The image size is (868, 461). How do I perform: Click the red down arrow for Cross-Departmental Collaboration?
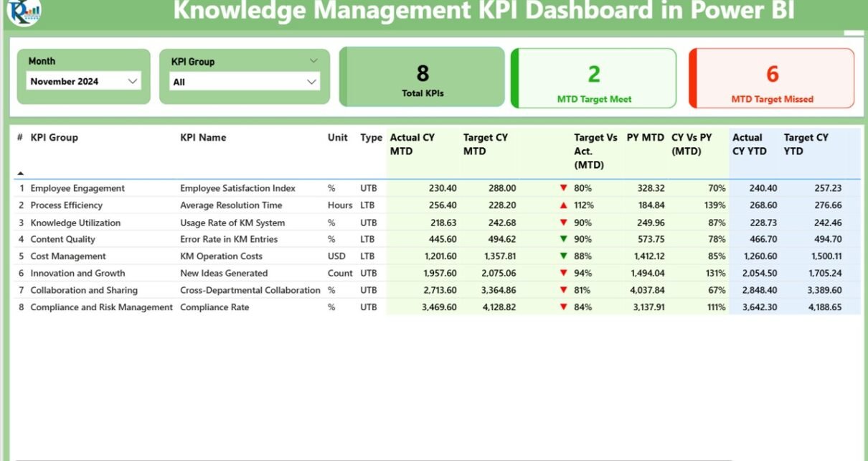coord(563,290)
